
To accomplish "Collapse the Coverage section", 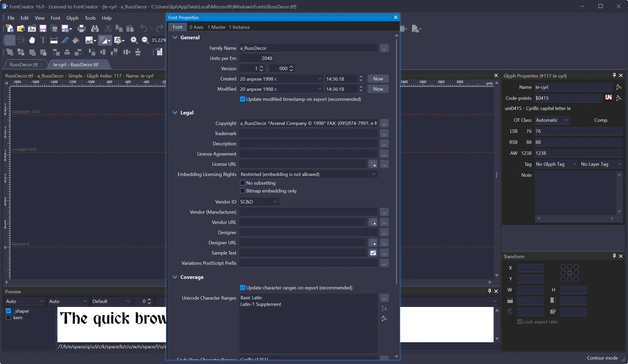I will [x=175, y=277].
